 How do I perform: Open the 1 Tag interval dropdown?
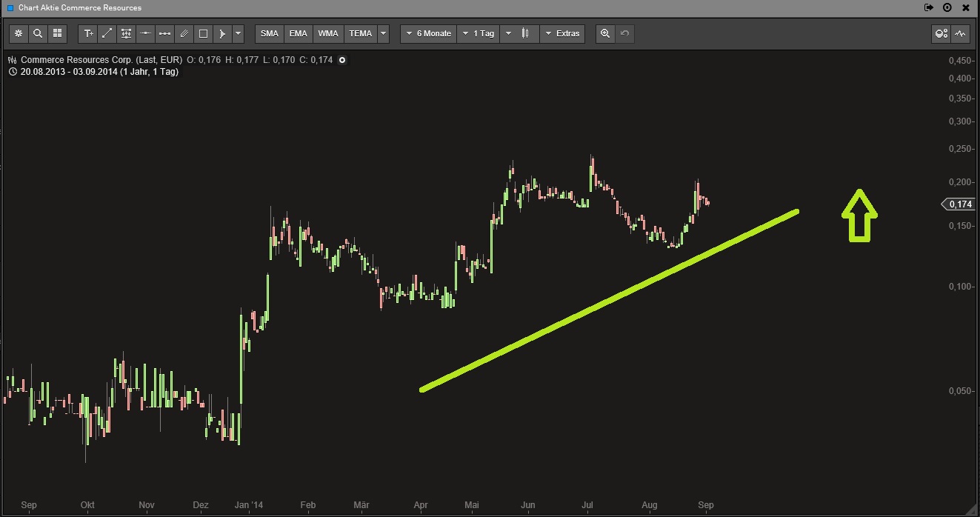click(x=478, y=33)
